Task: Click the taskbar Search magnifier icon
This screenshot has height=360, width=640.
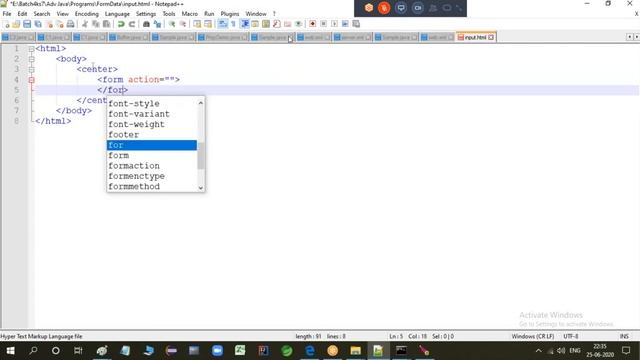Action: pos(33,351)
